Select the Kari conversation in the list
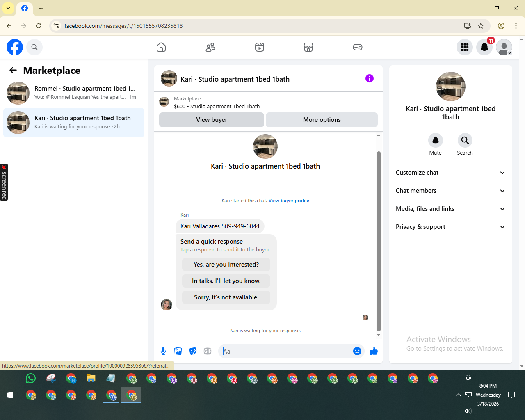Viewport: 525px width, 420px height. pos(74,123)
